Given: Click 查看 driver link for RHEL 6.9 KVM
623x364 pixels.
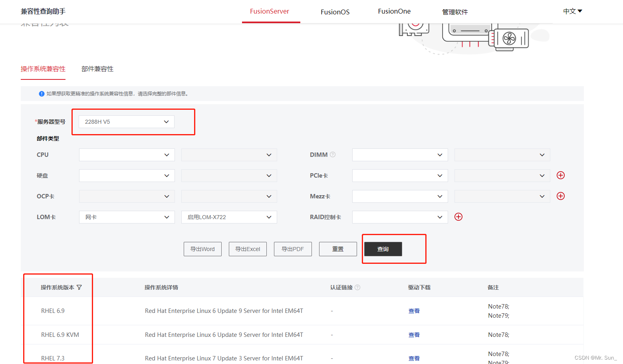Looking at the screenshot, I should pyautogui.click(x=414, y=335).
